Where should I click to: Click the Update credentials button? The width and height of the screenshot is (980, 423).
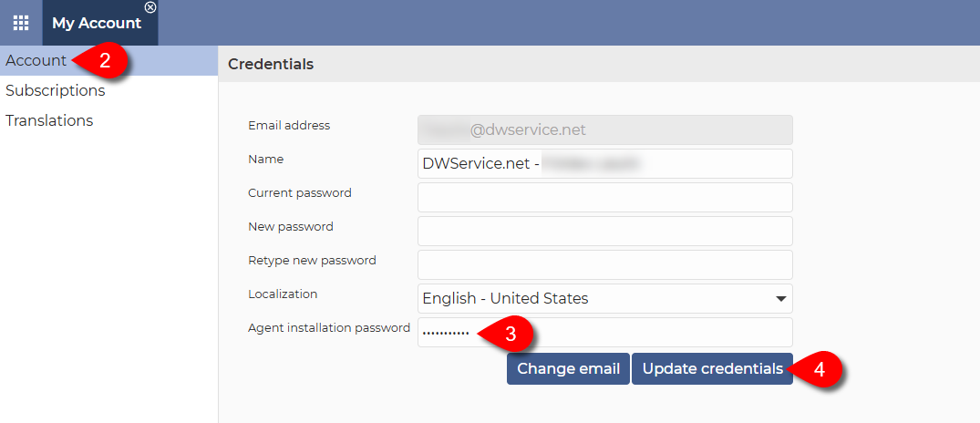[712, 369]
